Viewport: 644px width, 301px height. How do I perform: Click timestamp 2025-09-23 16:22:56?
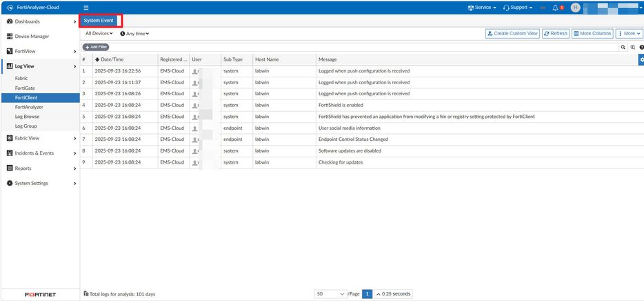117,71
